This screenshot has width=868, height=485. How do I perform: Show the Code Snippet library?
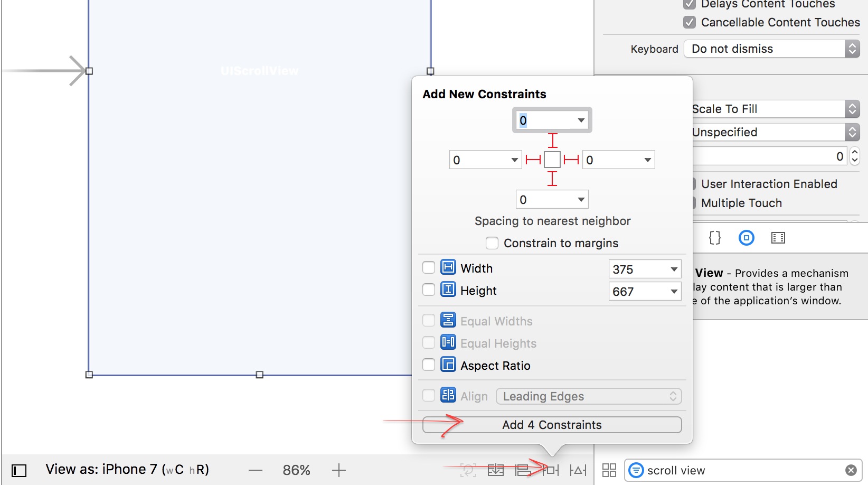pyautogui.click(x=714, y=238)
